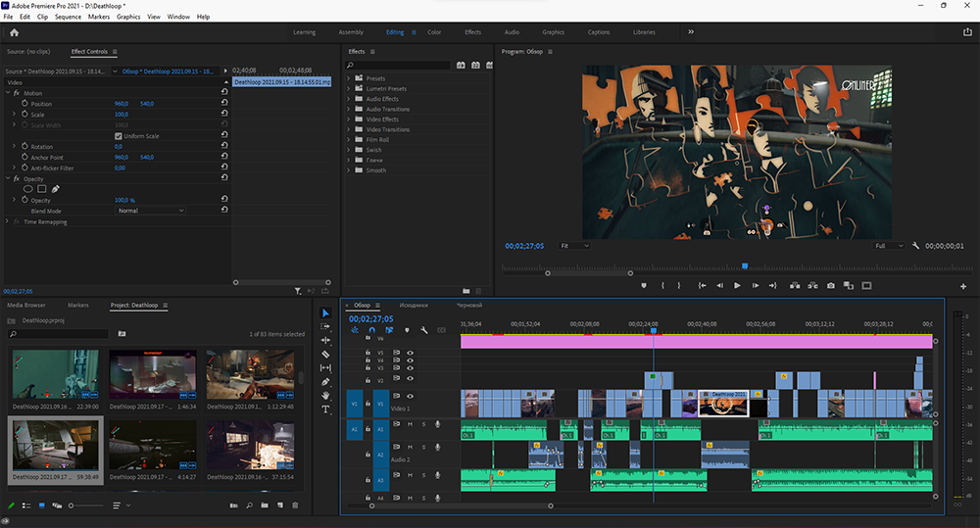Mute audio track A1
Screen dimensions: 980x528
click(x=411, y=424)
